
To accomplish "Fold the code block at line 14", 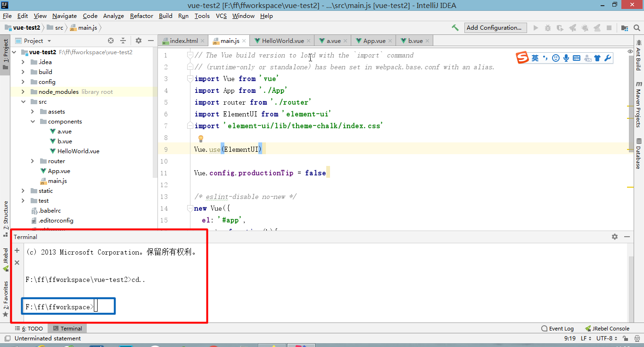I will [x=190, y=208].
